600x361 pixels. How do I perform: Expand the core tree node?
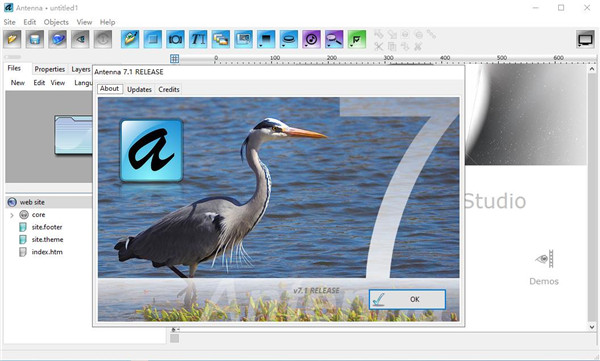[x=12, y=215]
